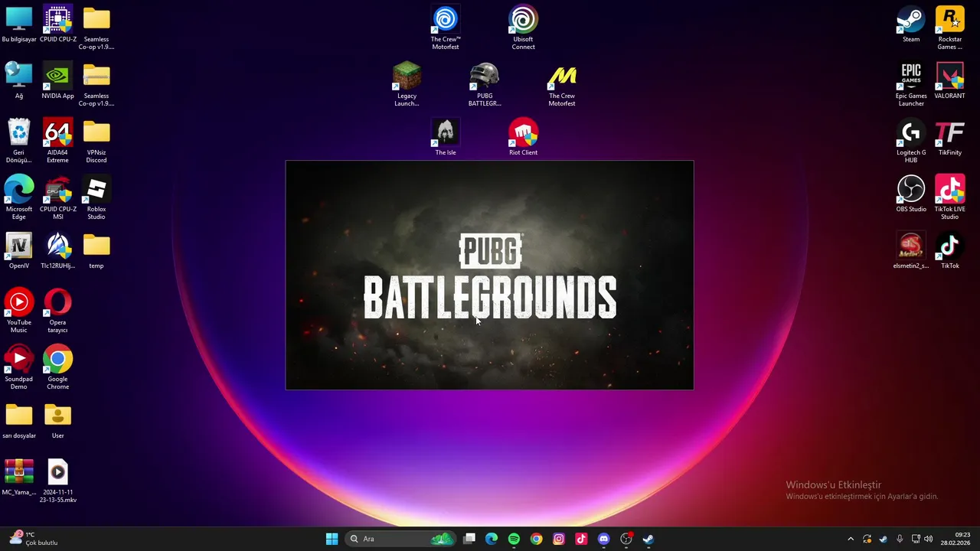This screenshot has height=551, width=980.
Task: Open The Isle desktop shortcut
Action: click(x=446, y=139)
